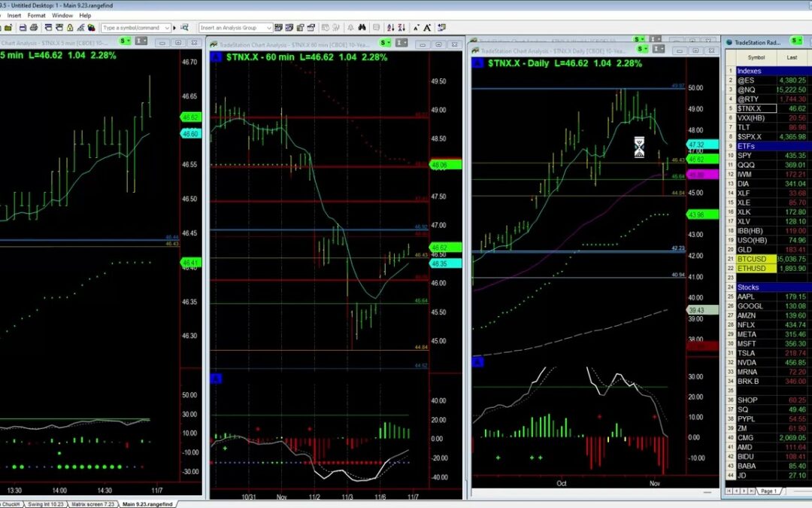Open the Insert an Analysis Group dropdown
The height and width of the screenshot is (508, 812).
pyautogui.click(x=268, y=28)
